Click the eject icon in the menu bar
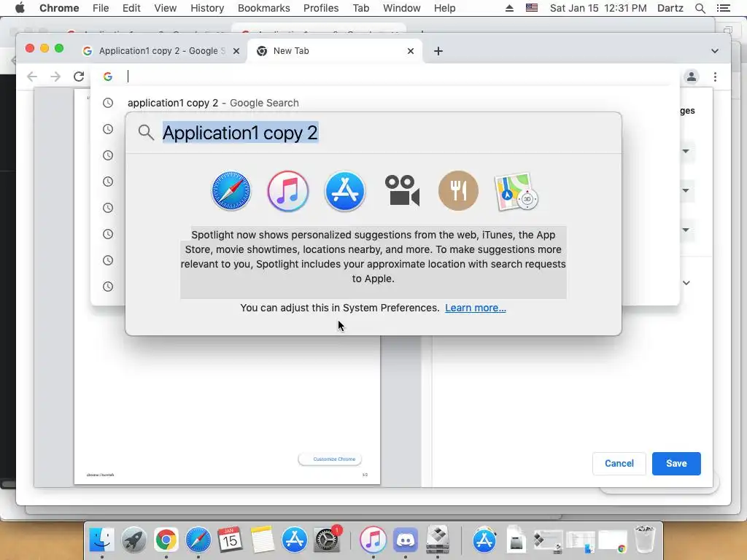747x560 pixels. click(509, 8)
